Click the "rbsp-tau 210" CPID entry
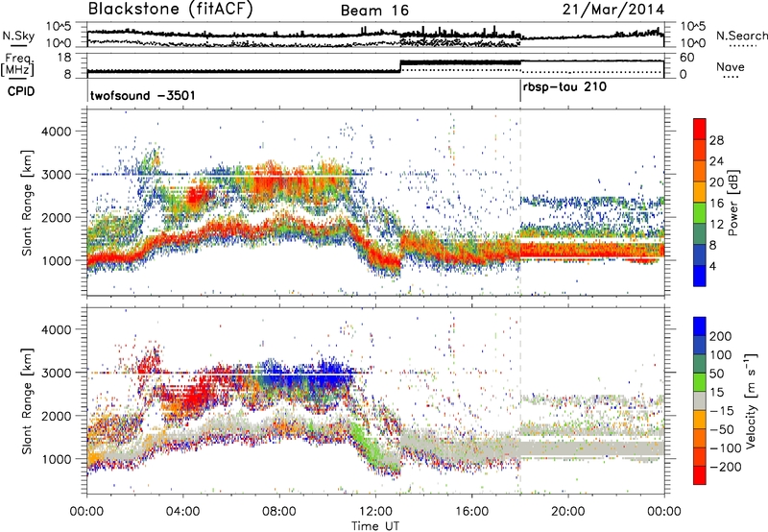Image resolution: width=768 pixels, height=532 pixels. [564, 87]
